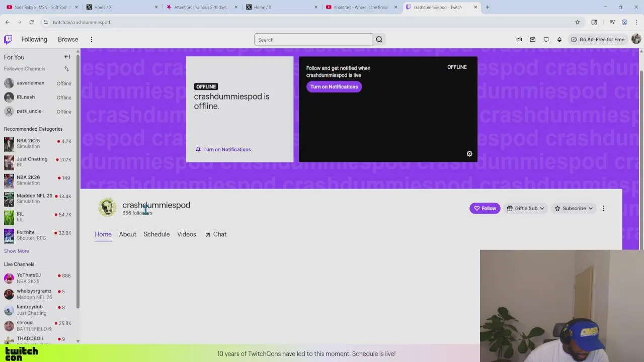Viewport: 644px width, 362px height.
Task: Open Just Chatting recommended category
Action: 38,162
